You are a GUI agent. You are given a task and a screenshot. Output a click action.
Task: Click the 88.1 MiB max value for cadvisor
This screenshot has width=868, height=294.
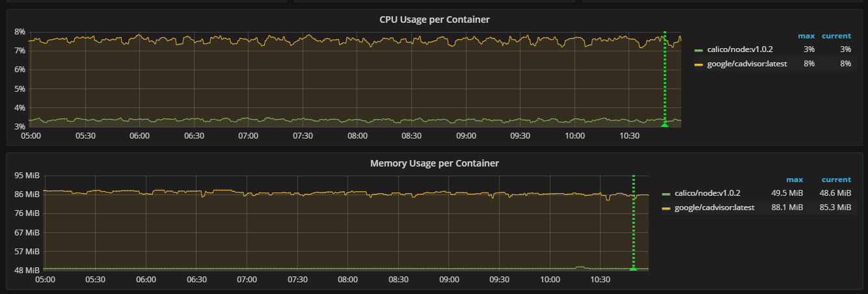[x=788, y=207]
